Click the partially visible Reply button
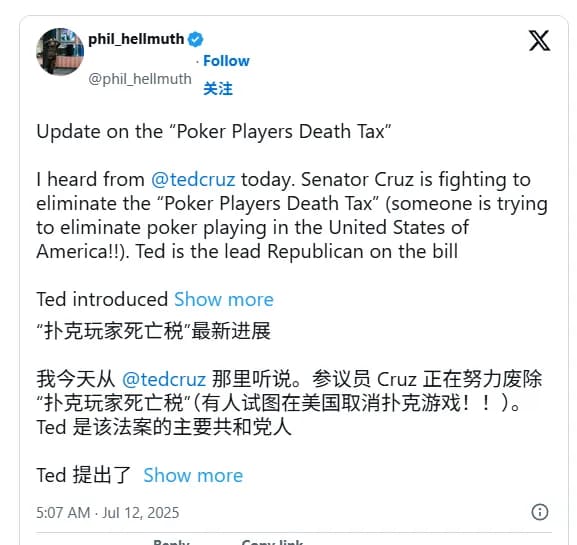Screen dimensions: 577x545 coord(171,542)
